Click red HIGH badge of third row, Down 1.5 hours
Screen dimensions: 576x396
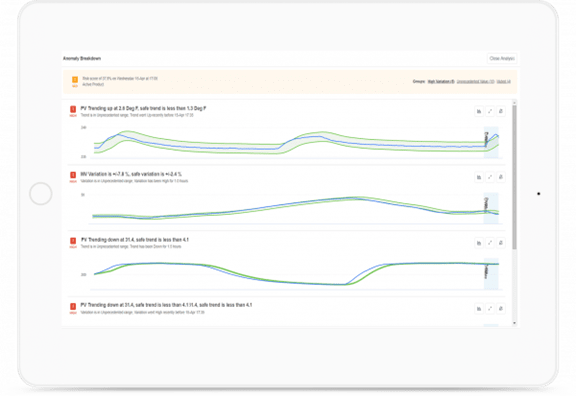73,242
